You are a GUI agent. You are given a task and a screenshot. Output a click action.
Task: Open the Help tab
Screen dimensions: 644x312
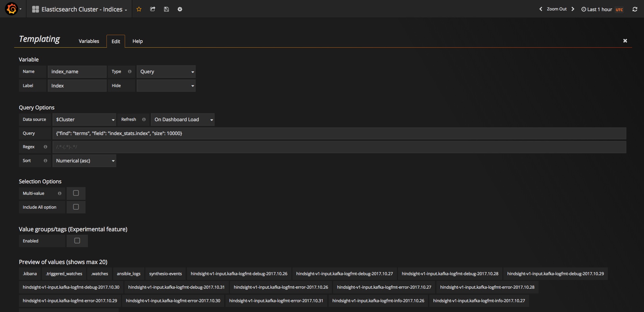pyautogui.click(x=138, y=41)
